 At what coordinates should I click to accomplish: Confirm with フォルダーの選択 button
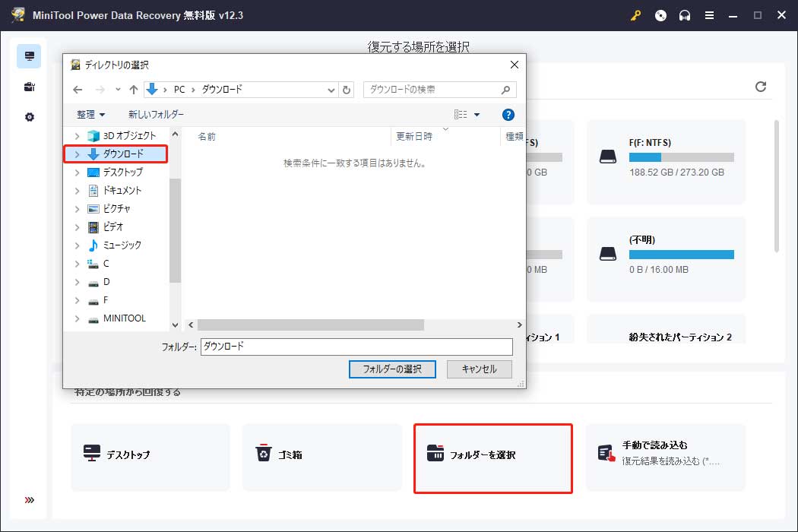tap(392, 369)
